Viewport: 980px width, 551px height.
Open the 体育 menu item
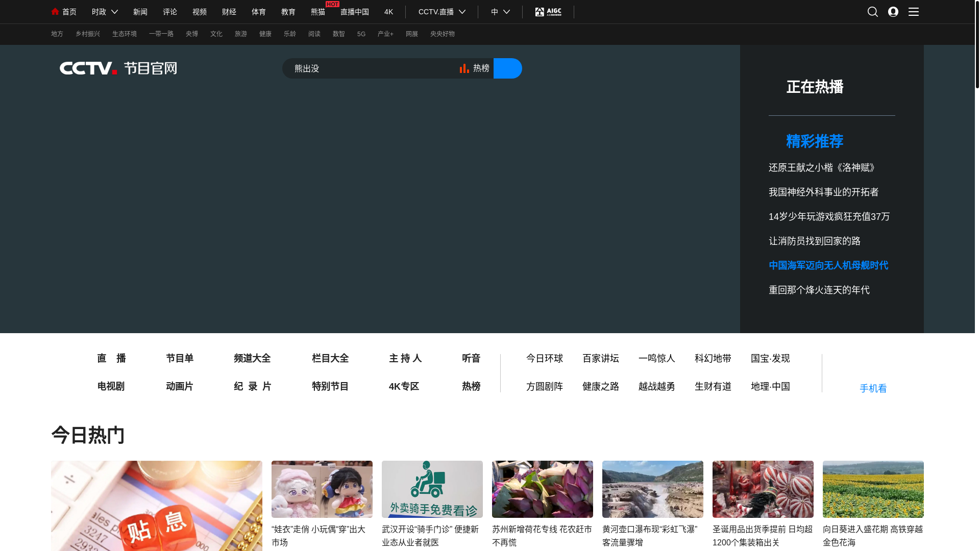coord(259,12)
